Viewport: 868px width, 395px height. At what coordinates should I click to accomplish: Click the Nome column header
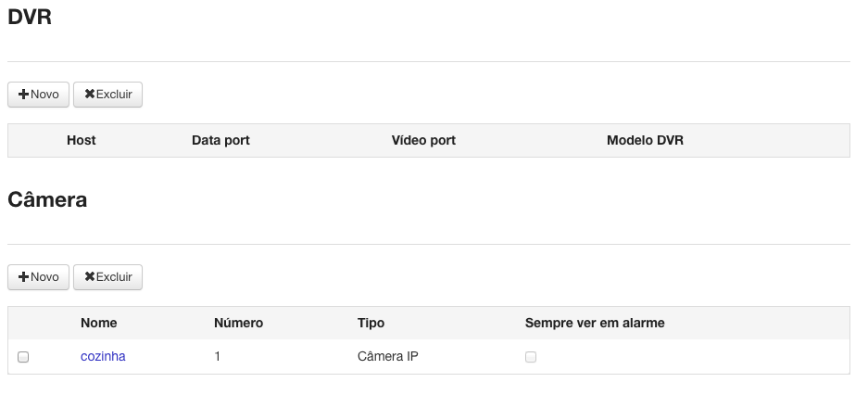tap(98, 323)
